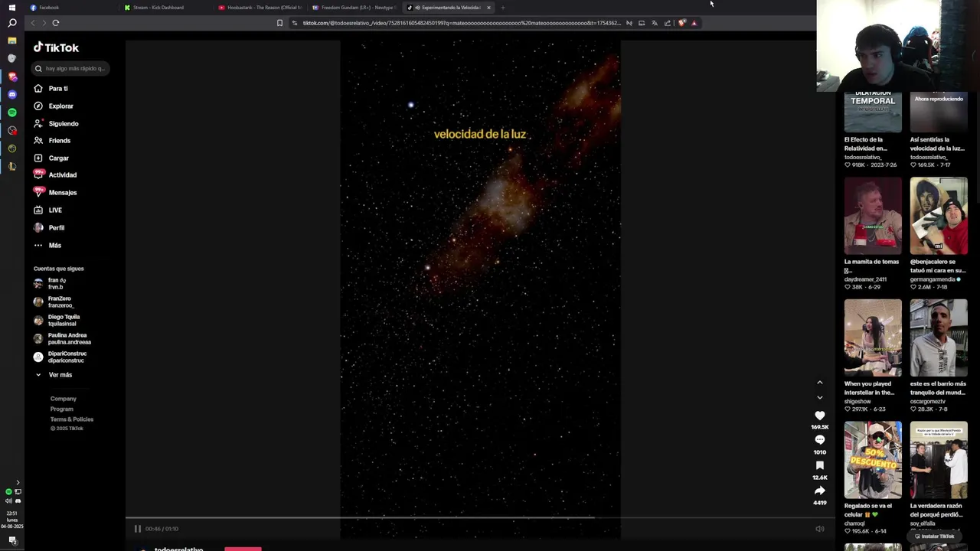
Task: Open Dilatación Temporal video thumbnail
Action: coord(873,112)
